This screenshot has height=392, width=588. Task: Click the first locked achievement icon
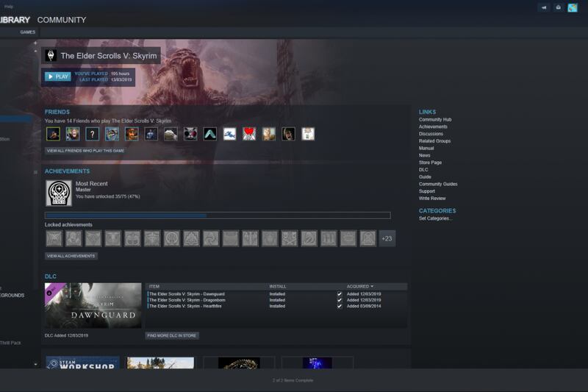54,238
